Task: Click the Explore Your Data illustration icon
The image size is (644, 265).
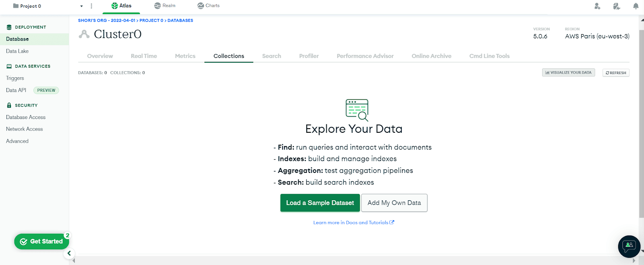Action: pyautogui.click(x=357, y=110)
